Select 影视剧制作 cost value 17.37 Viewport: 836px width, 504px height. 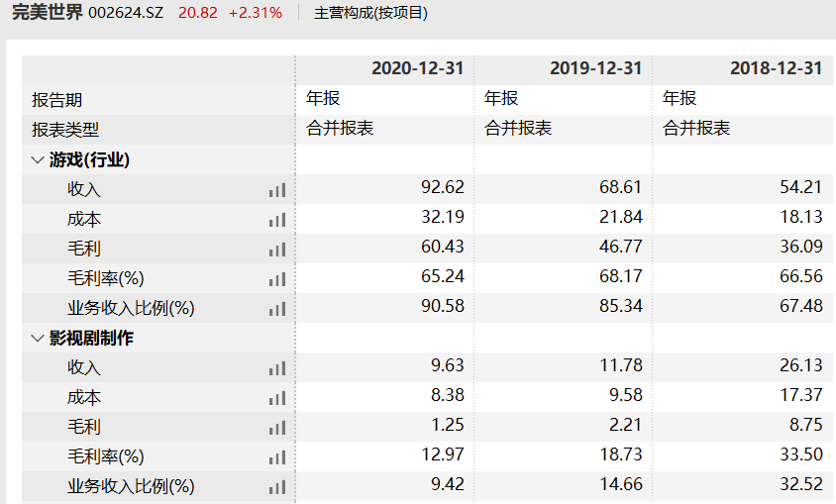pos(800,395)
